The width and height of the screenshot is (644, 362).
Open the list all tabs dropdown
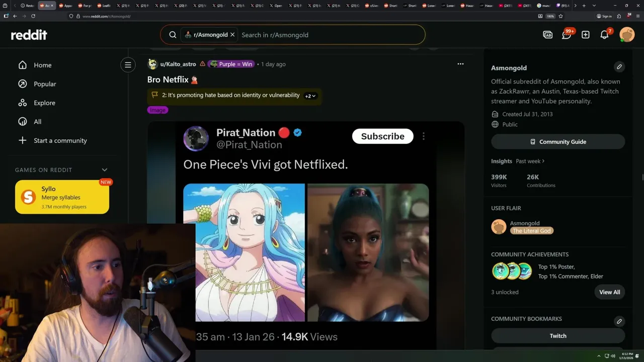point(594,6)
